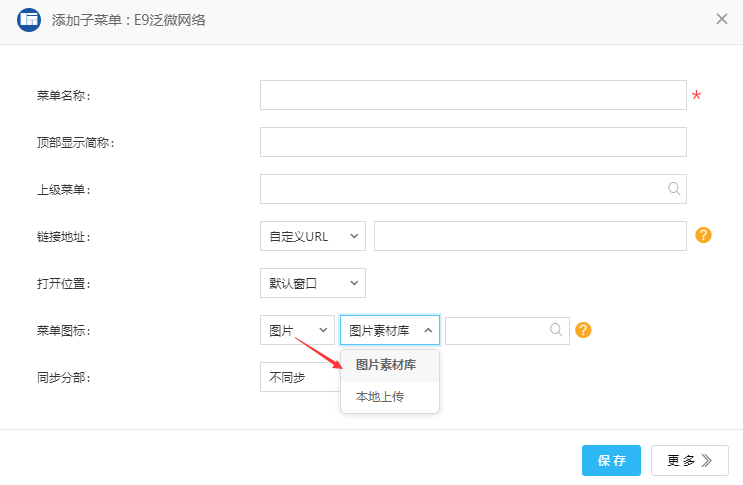The width and height of the screenshot is (743, 485).
Task: Click into the 顶部显示简称 input box
Action: click(472, 142)
